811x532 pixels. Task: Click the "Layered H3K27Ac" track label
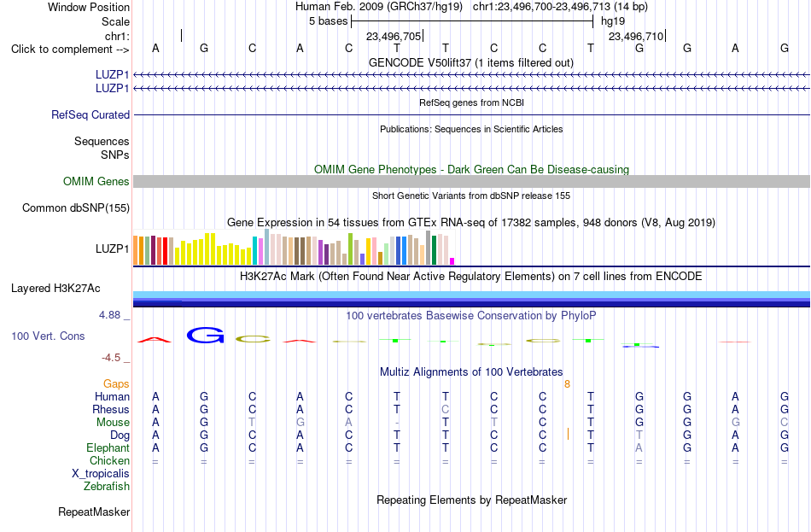click(55, 289)
